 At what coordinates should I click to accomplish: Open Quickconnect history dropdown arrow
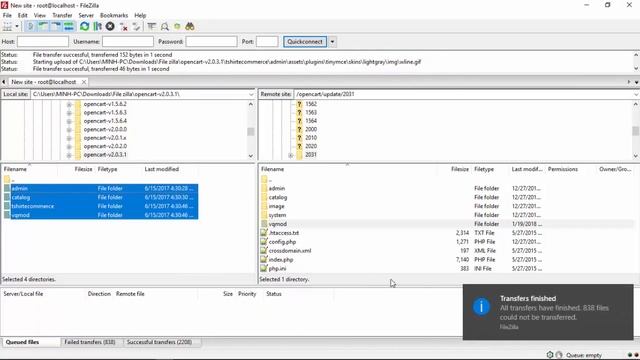332,42
